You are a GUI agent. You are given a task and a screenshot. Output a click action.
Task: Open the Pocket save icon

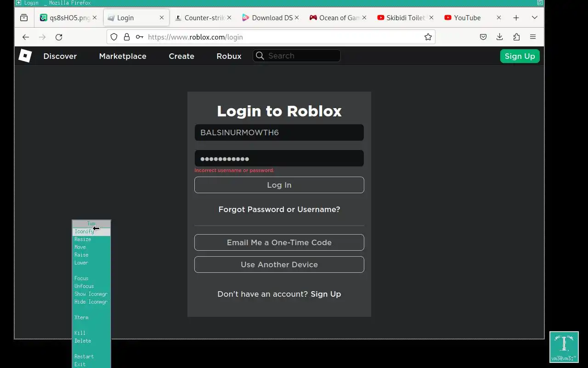[x=483, y=37]
